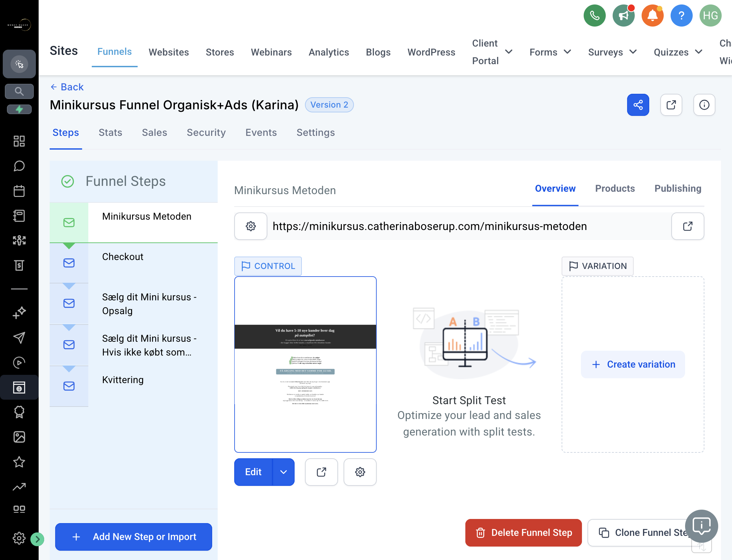Open the payments invoice icon in sidebar
Screen dimensions: 732x560
(19, 265)
